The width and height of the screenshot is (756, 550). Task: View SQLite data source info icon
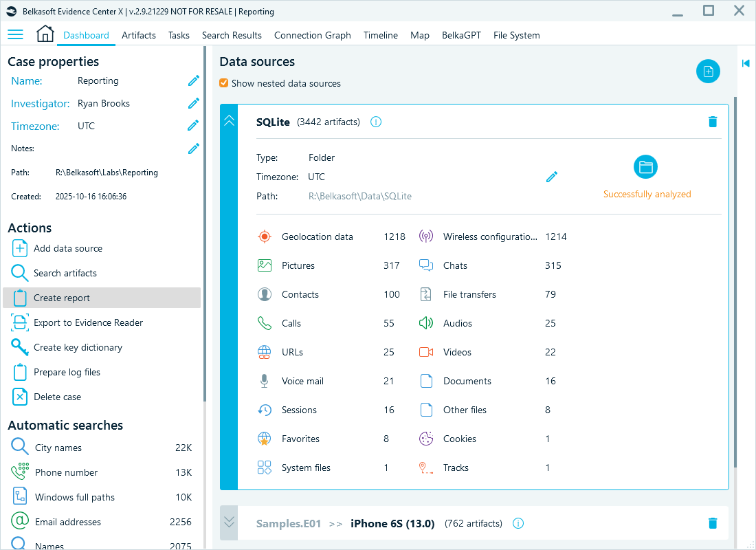point(375,122)
